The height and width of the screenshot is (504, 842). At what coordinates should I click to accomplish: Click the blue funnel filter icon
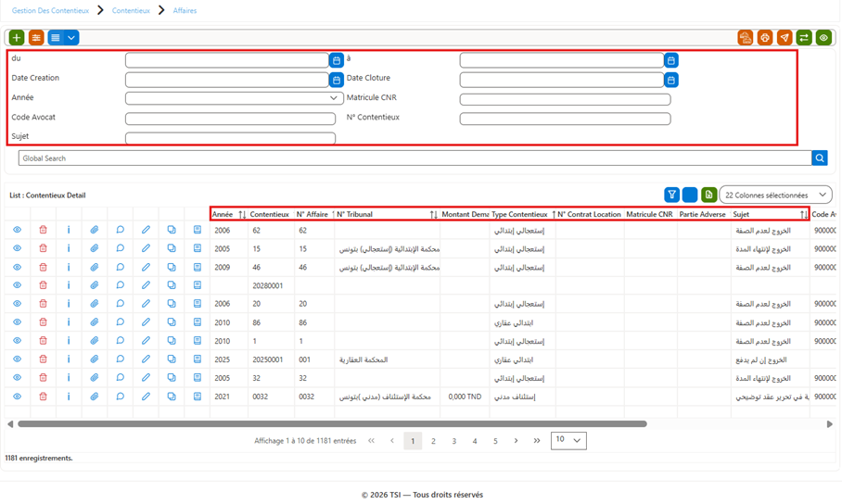[671, 195]
